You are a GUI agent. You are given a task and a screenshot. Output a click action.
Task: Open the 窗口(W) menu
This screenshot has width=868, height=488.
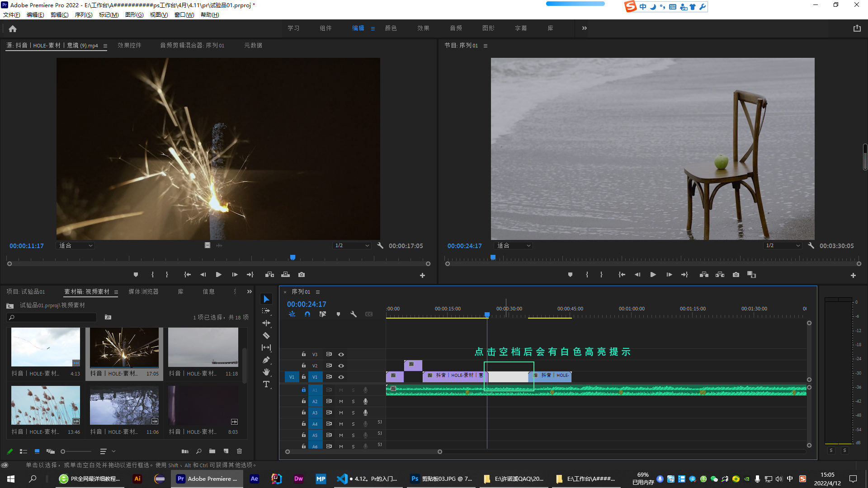click(x=184, y=15)
